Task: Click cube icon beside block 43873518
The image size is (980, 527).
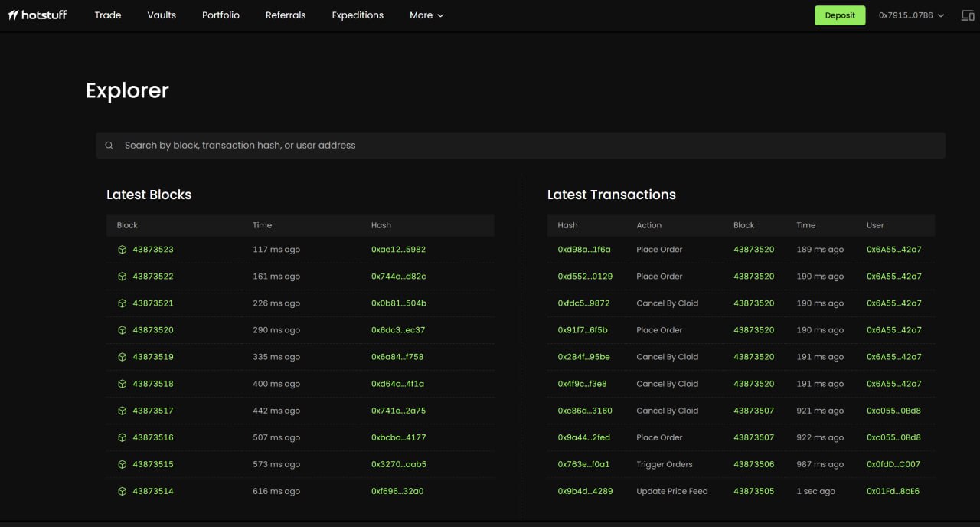Action: coord(122,384)
